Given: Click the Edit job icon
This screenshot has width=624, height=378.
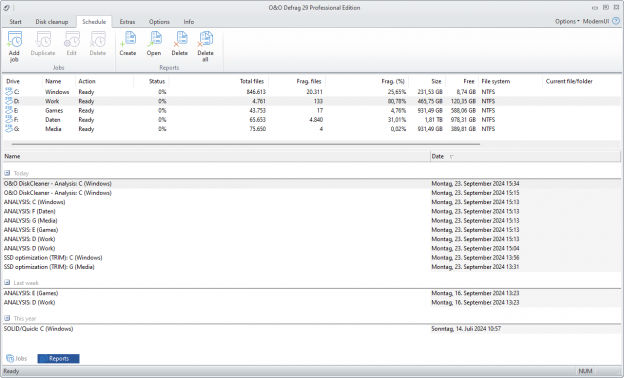Looking at the screenshot, I should point(72,40).
